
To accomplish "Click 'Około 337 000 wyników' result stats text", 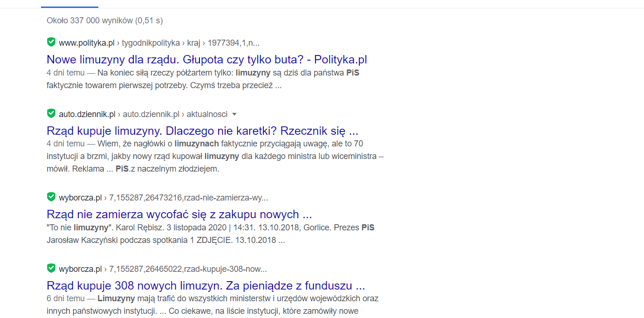I will [105, 21].
